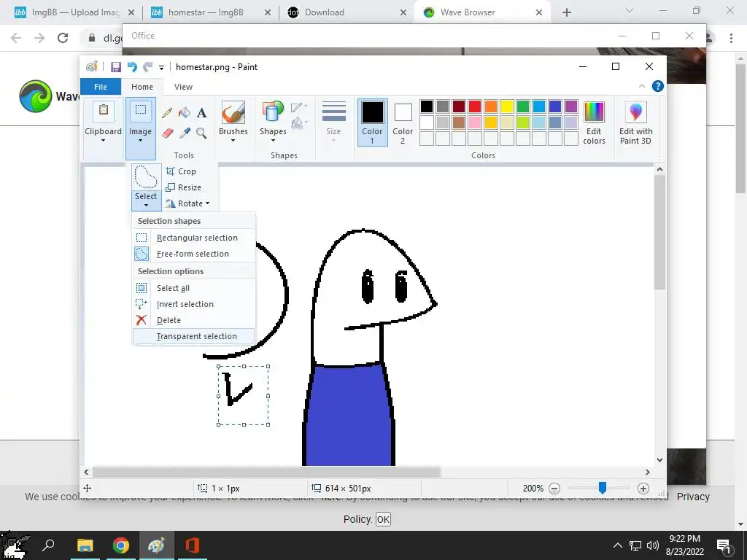Activate Color 2 selector
747x560 pixels.
coord(403,122)
